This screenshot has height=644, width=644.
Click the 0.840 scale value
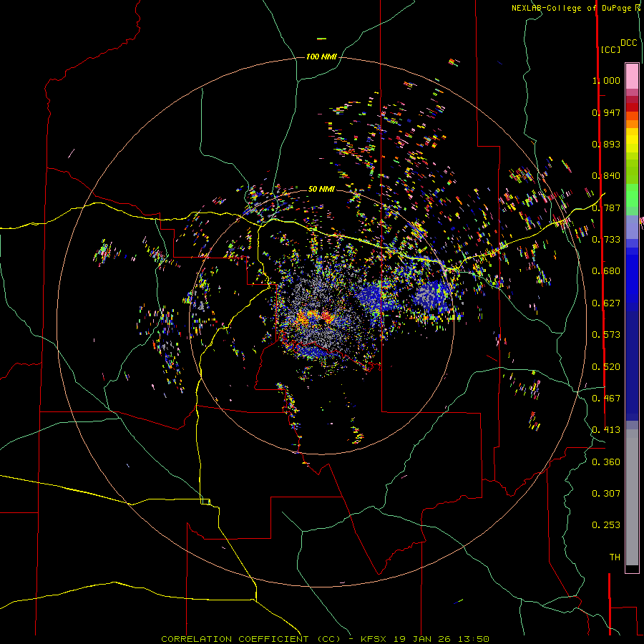[606, 176]
